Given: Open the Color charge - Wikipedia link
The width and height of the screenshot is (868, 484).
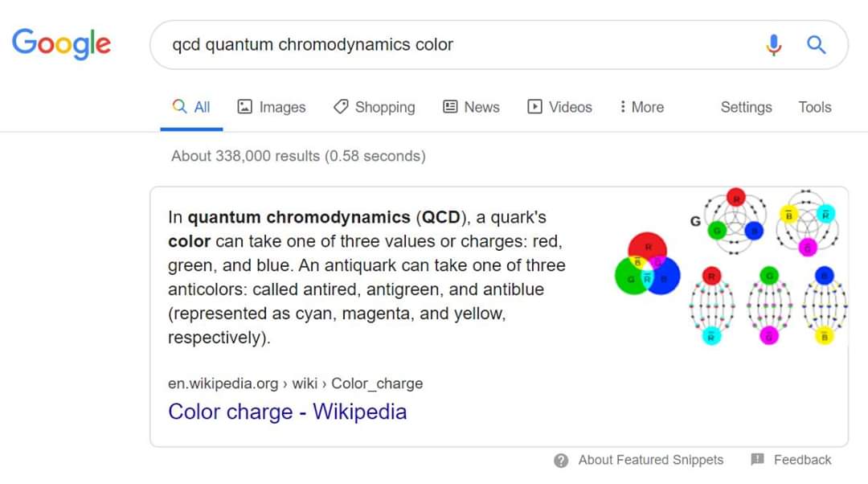Looking at the screenshot, I should (287, 412).
